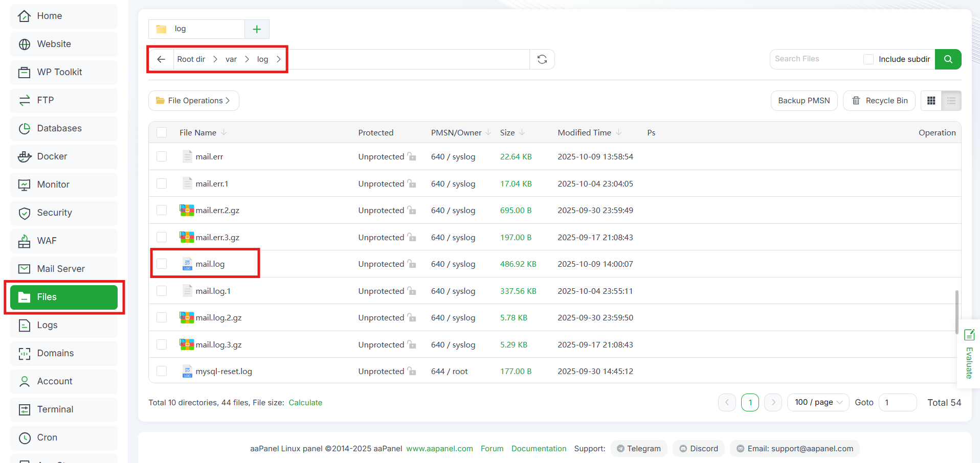The height and width of the screenshot is (463, 980).
Task: Expand the File Operations menu
Action: click(x=194, y=101)
